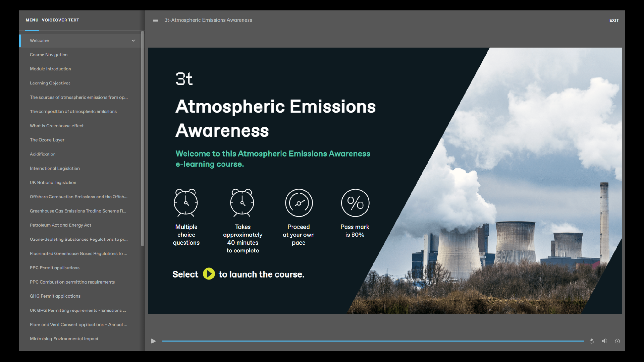The height and width of the screenshot is (362, 644).
Task: Select Petroleum Act and Energy Act
Action: (80, 225)
